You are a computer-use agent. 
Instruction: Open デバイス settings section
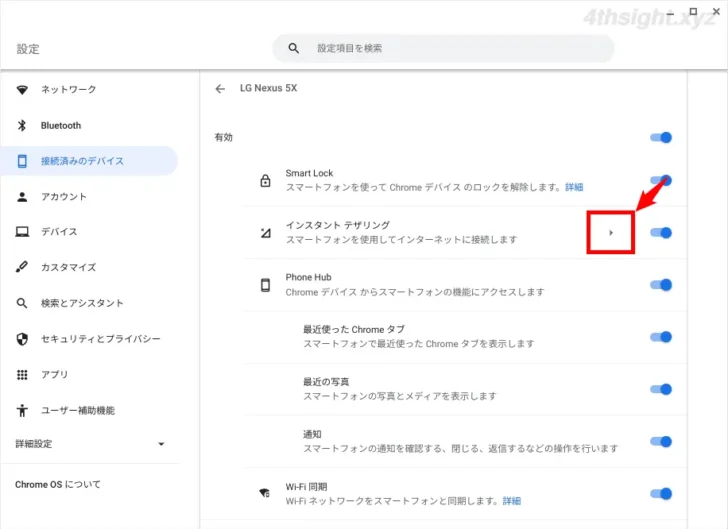[89, 231]
